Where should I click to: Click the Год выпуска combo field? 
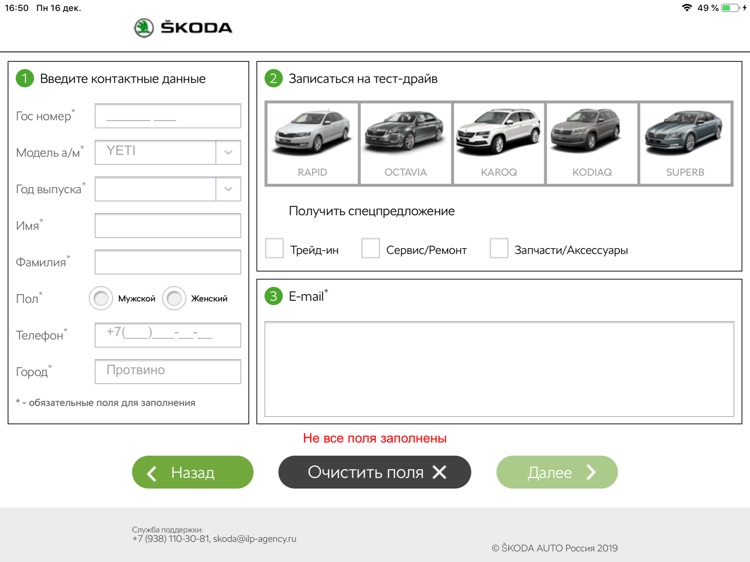tap(168, 189)
